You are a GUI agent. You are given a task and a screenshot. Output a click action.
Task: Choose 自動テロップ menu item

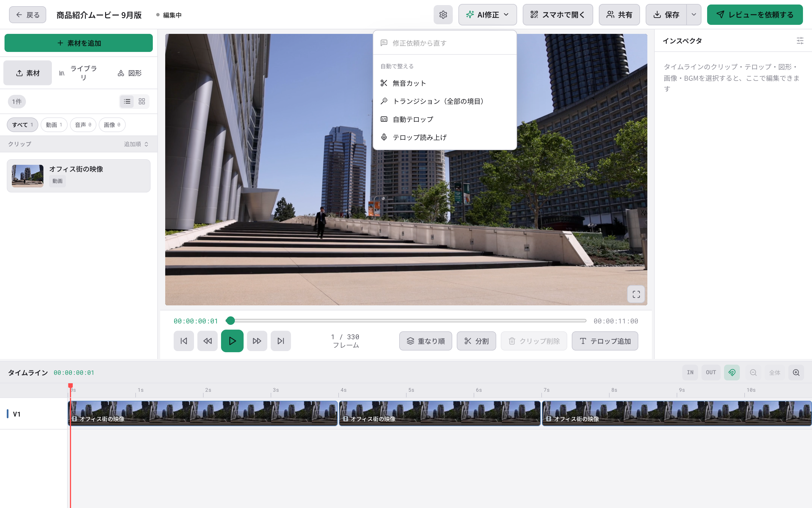(x=445, y=120)
